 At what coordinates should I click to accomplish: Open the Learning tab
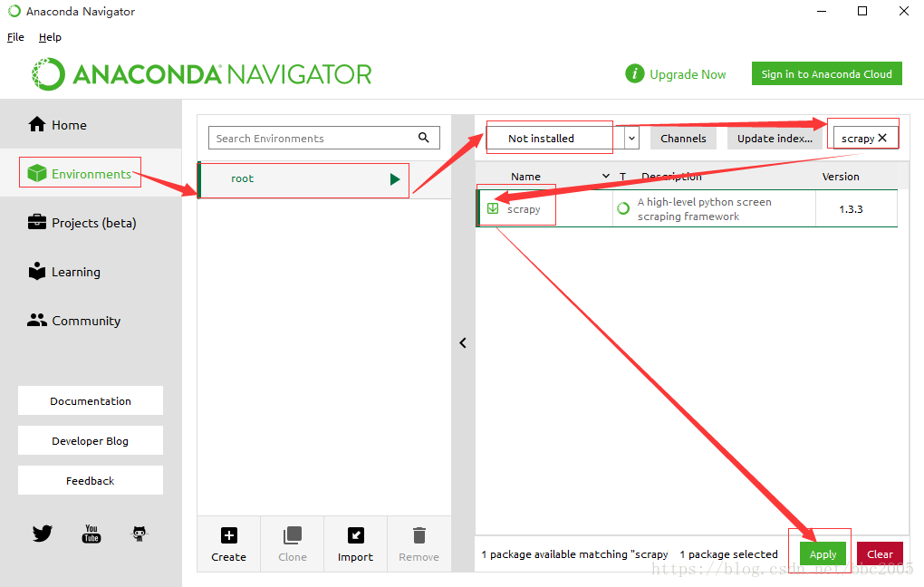tap(91, 271)
